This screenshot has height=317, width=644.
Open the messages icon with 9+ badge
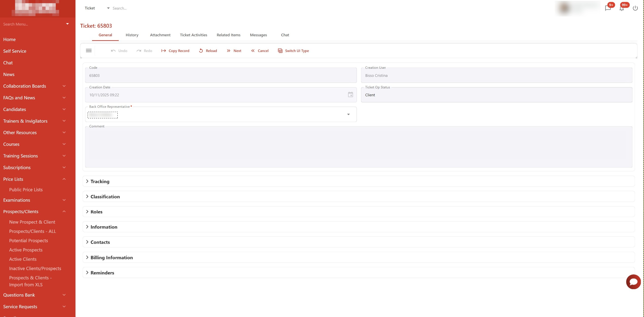tap(608, 8)
